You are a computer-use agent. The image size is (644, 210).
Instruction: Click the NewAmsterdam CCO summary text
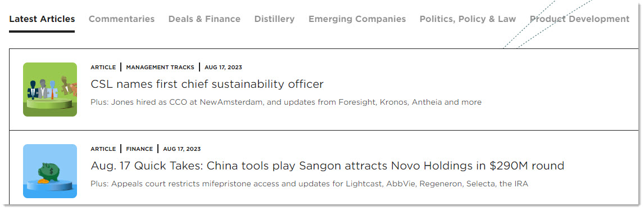(x=286, y=102)
